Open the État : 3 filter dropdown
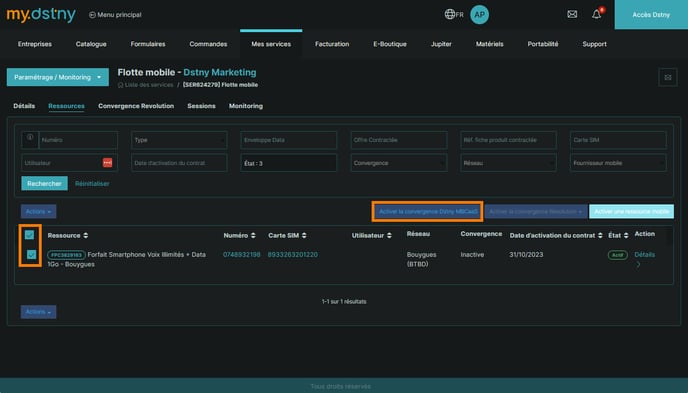 289,163
